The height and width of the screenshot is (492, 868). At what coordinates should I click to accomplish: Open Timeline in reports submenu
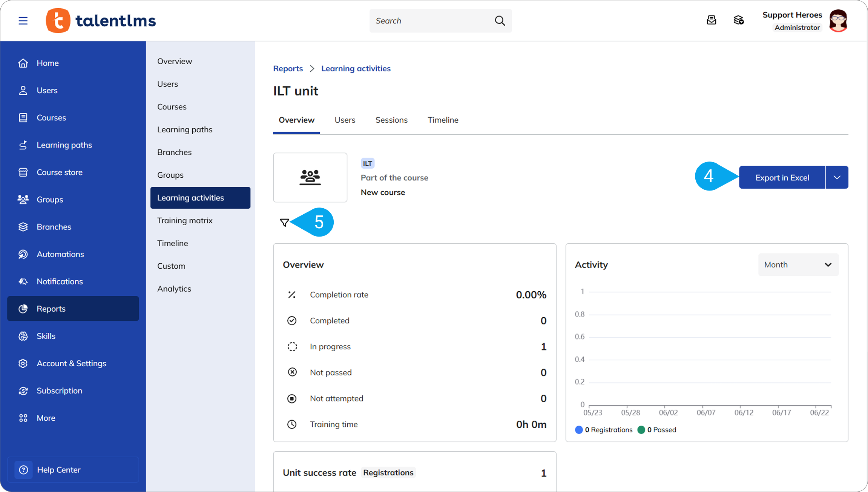coord(172,243)
